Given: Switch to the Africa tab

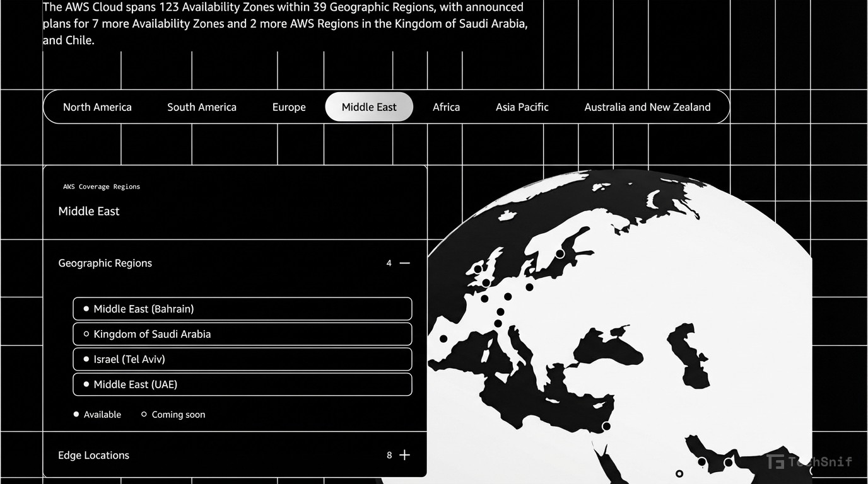Looking at the screenshot, I should (446, 107).
